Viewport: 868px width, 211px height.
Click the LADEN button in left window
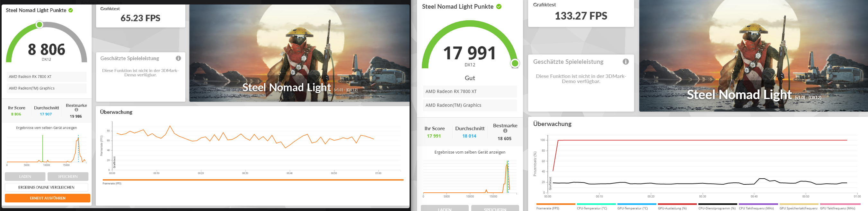pos(25,176)
